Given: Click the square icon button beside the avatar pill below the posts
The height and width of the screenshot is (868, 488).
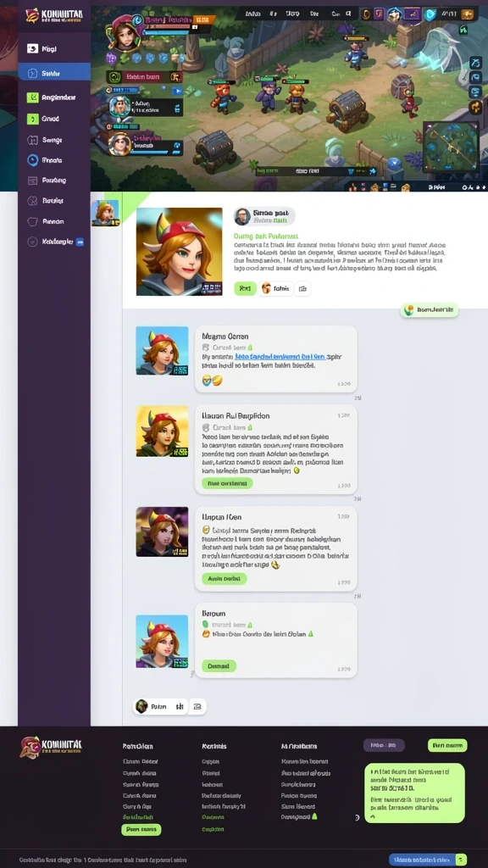Looking at the screenshot, I should coord(197,706).
